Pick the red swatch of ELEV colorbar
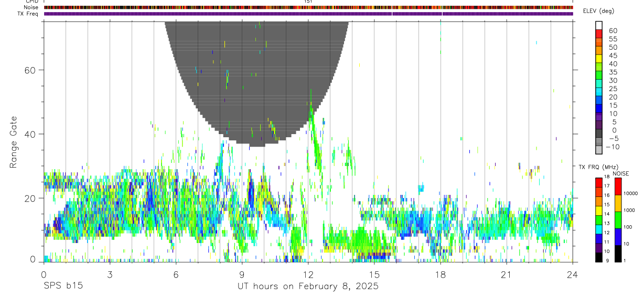This screenshot has height=297, width=644. tap(599, 34)
